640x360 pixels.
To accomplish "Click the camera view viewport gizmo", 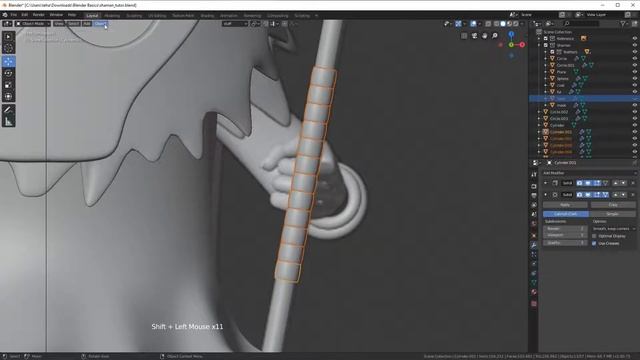I will pyautogui.click(x=474, y=36).
